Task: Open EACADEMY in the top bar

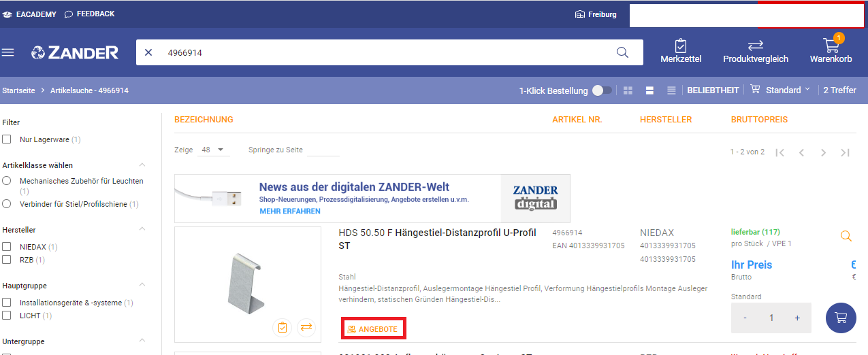Action: point(29,14)
